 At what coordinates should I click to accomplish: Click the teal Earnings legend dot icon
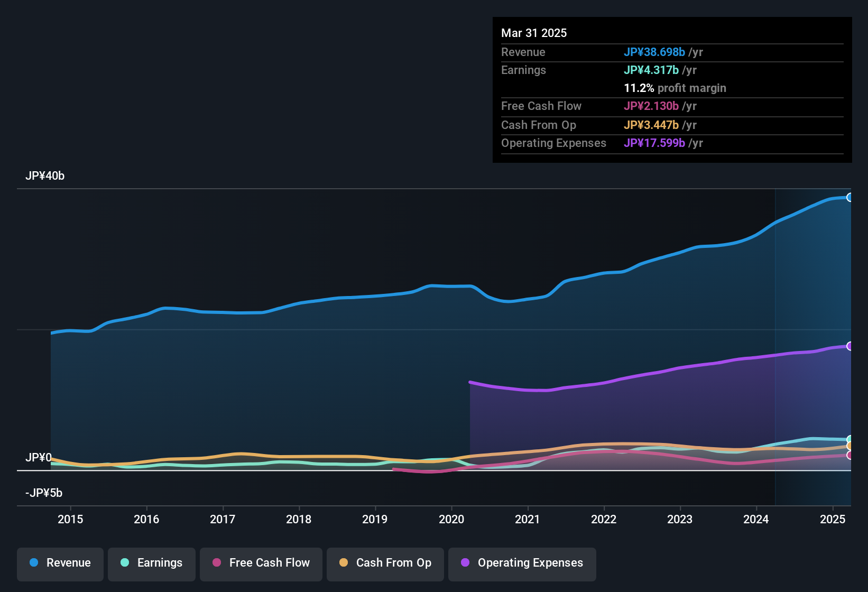click(125, 563)
